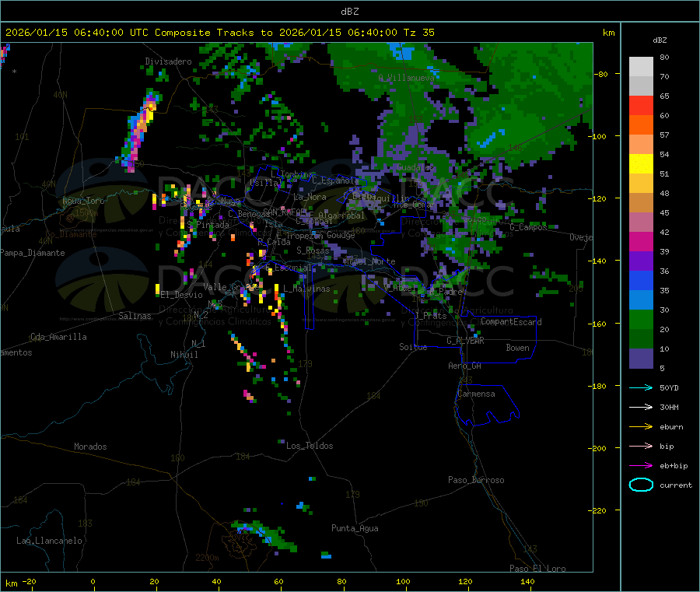
Task: Click the green echo cluster near Punta_Agua
Action: [266, 534]
